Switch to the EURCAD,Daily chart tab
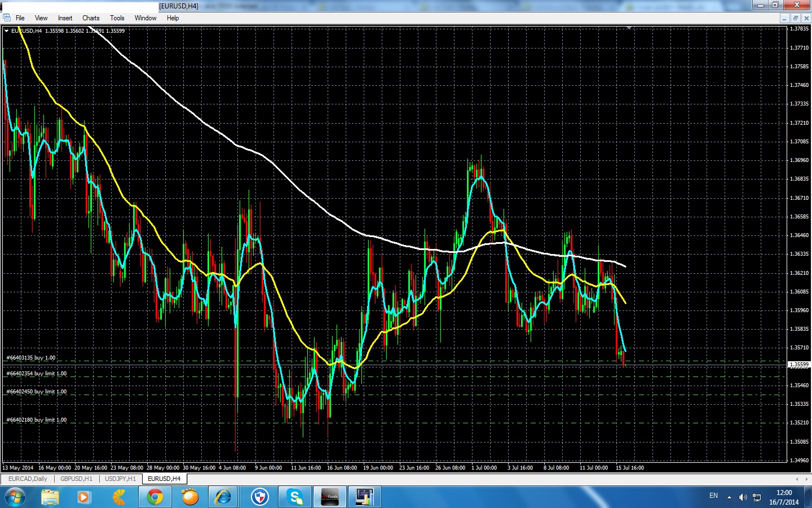 (x=28, y=479)
